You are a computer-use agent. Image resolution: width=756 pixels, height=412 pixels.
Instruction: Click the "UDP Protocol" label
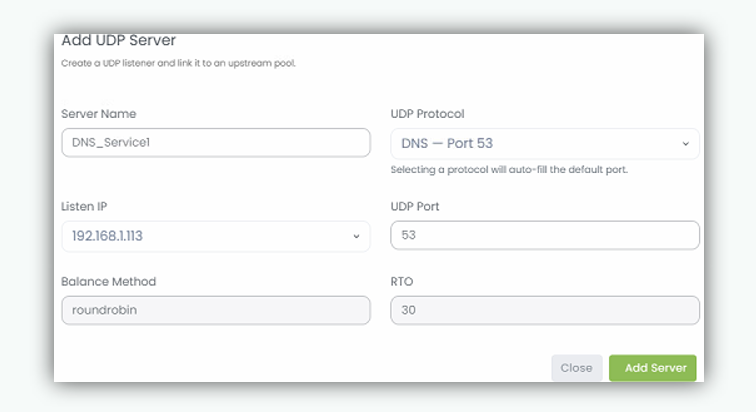click(x=427, y=114)
